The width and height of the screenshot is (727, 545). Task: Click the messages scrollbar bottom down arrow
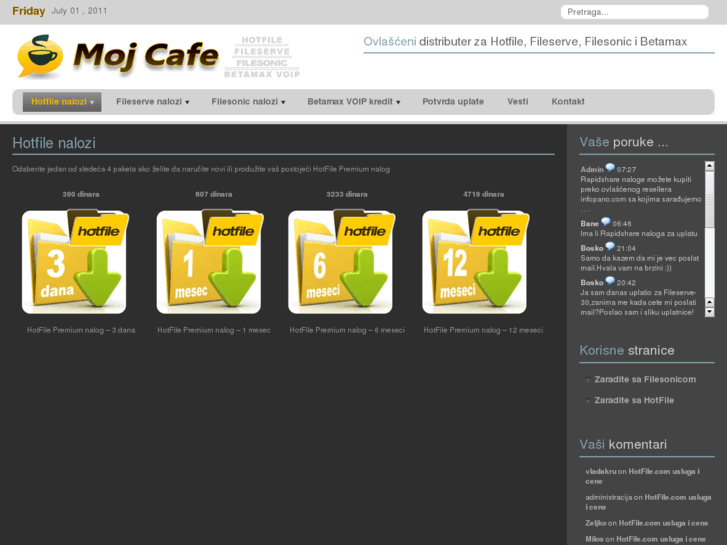(x=709, y=312)
